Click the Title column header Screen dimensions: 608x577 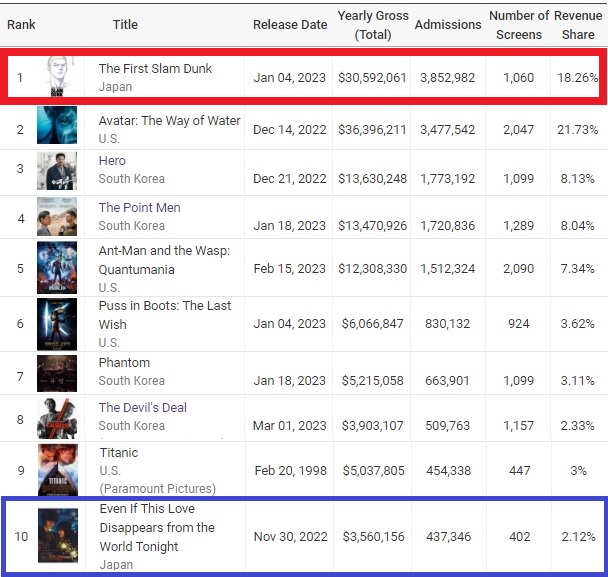pyautogui.click(x=125, y=24)
